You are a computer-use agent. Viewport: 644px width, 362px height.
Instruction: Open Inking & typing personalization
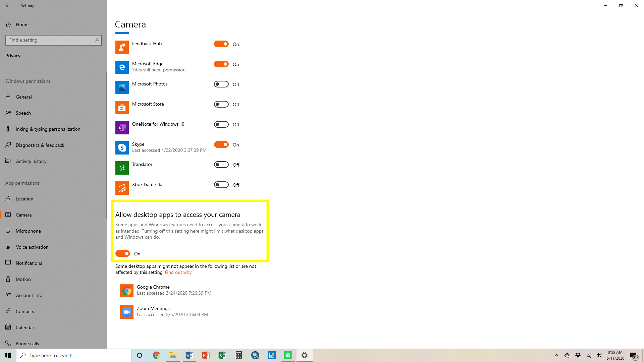[54, 129]
